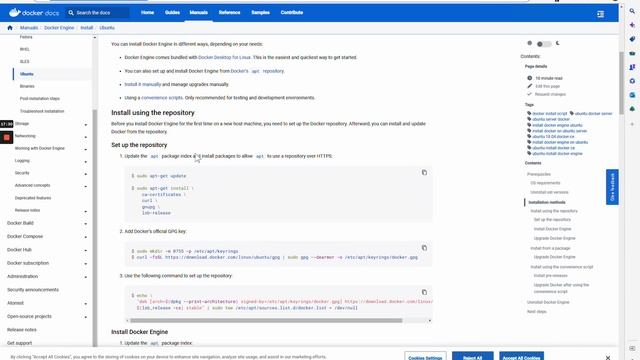This screenshot has width=640, height=360.
Task: Click the left sidebar scrollbar thumb
Action: coord(95,228)
